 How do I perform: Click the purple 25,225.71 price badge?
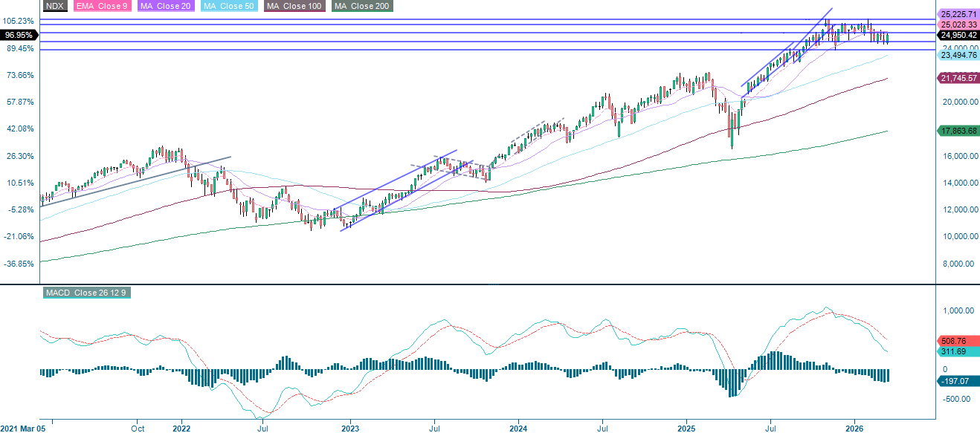[958, 13]
